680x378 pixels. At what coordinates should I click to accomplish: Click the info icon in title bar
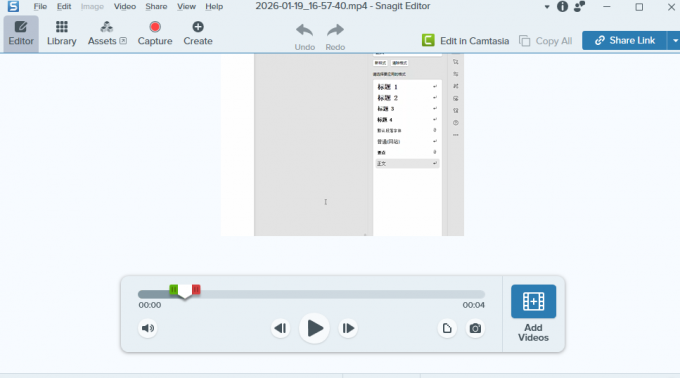point(562,7)
